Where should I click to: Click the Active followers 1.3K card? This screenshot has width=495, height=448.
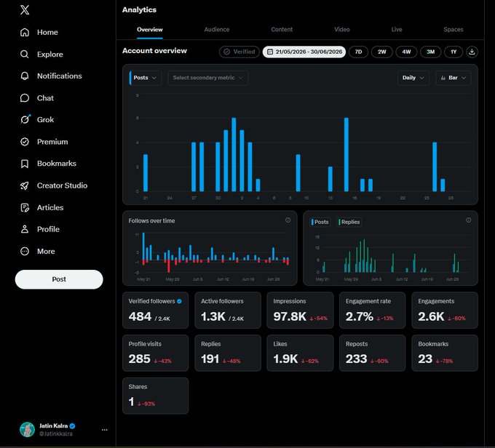228,310
